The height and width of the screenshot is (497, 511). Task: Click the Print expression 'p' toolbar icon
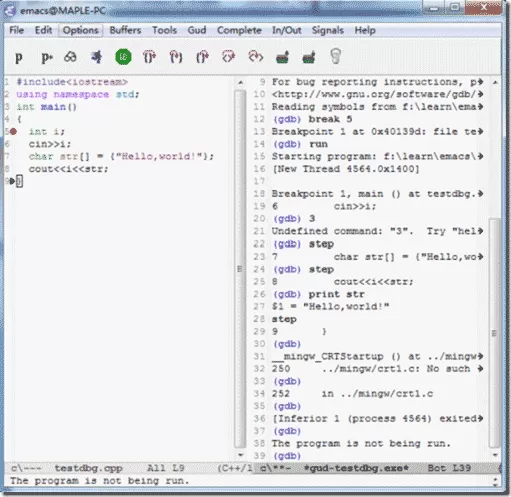coord(19,57)
